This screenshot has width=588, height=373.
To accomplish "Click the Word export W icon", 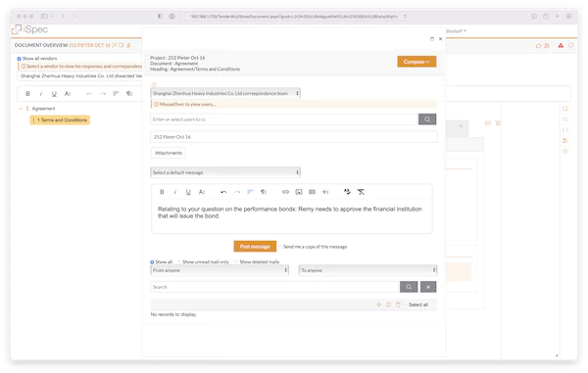I will 498,122.
